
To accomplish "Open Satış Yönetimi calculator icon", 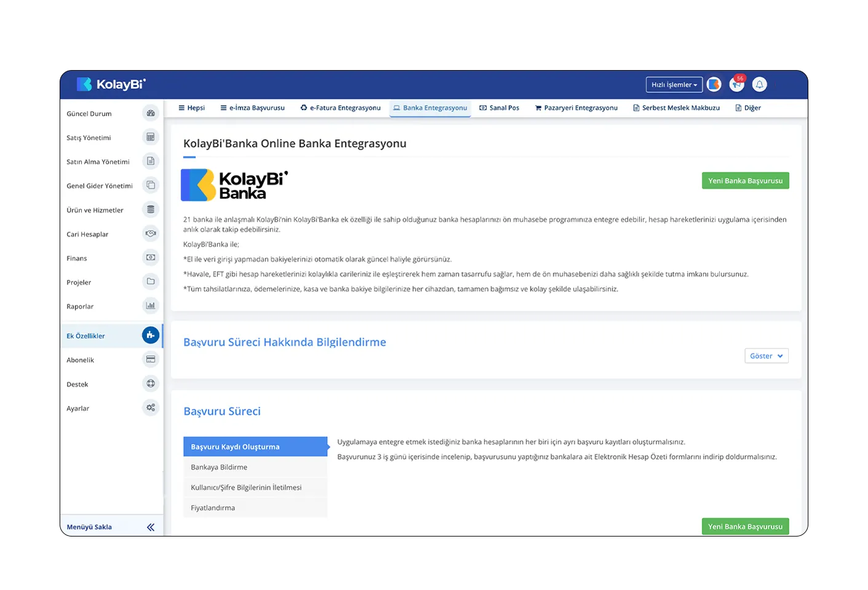I will click(151, 137).
